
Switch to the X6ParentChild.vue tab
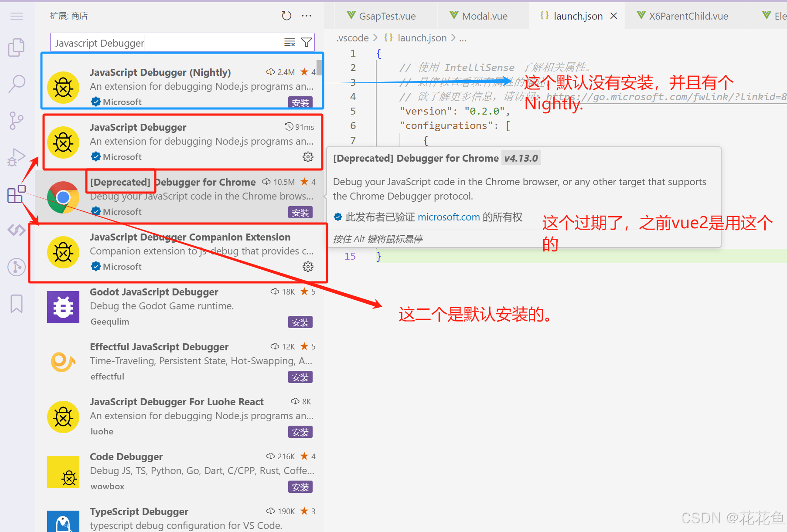point(688,16)
